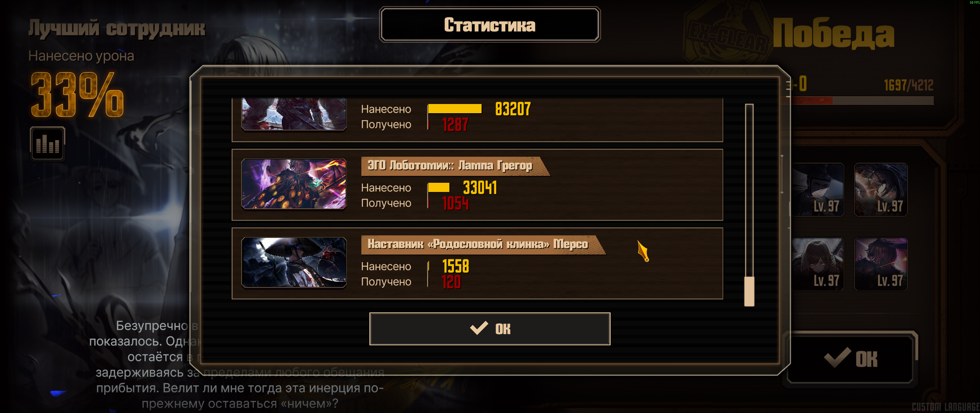Screen dimensions: 980x413
Task: Select bottom-right Lv. 97 character card
Action: pos(881,264)
